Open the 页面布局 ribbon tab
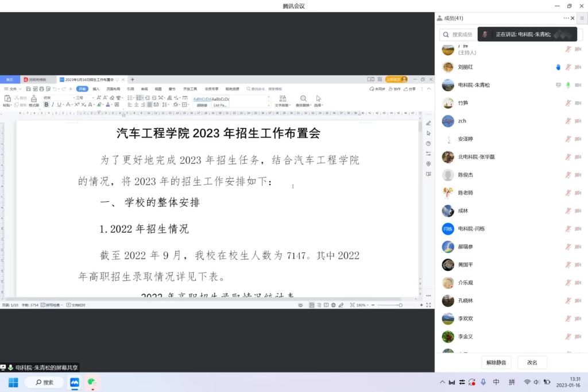The width and height of the screenshot is (588, 392). click(113, 89)
